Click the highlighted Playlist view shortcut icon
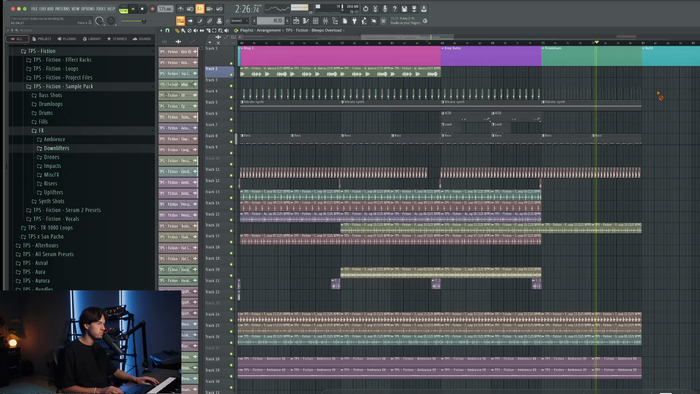The image size is (700, 394). point(180,21)
